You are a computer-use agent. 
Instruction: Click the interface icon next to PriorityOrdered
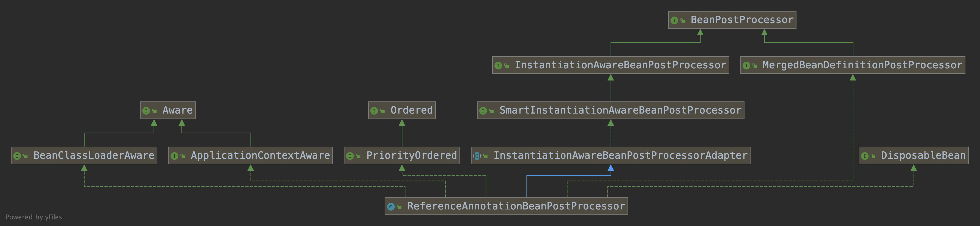350,156
